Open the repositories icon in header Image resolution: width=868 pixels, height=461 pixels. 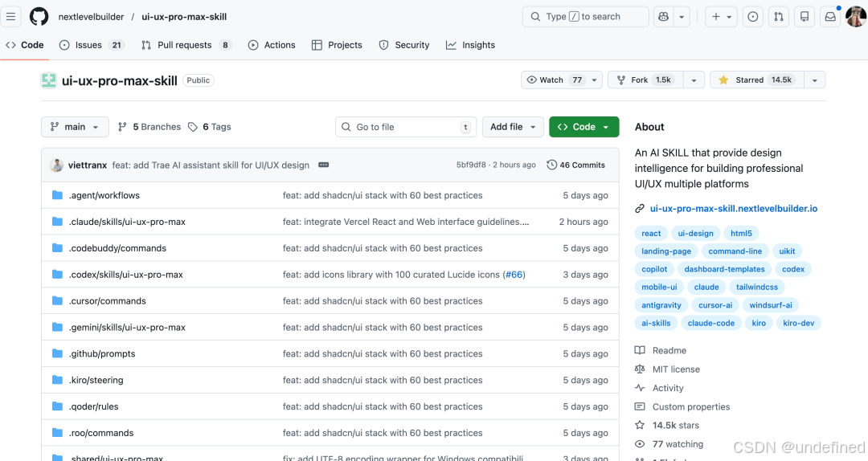tap(805, 17)
